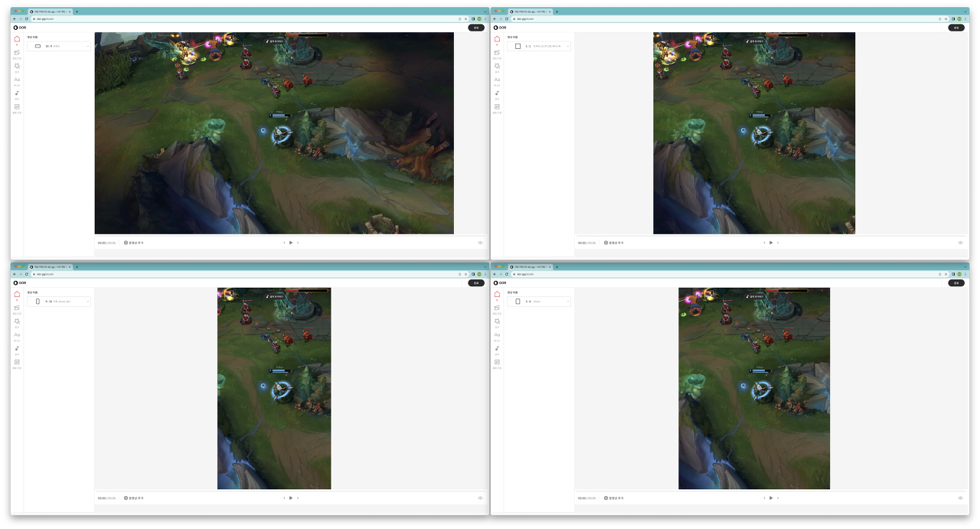Open a new tab in the 3:4 window
Screen dimensions: 980x529
[557, 266]
